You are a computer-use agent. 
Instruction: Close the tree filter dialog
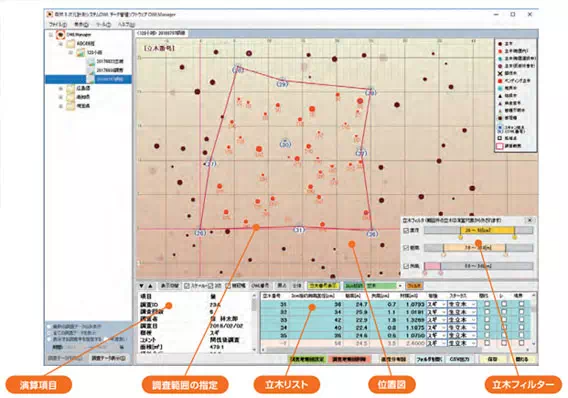tap(530, 220)
